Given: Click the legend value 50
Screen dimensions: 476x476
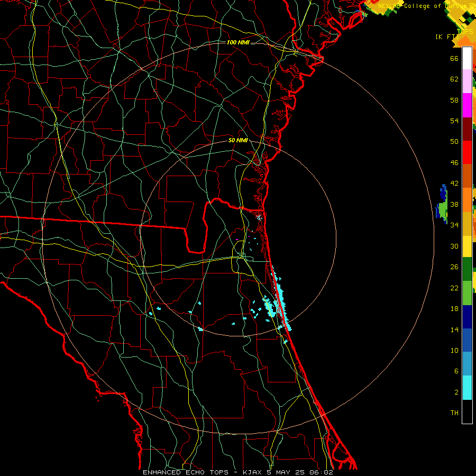Looking at the screenshot, I should click(454, 141).
